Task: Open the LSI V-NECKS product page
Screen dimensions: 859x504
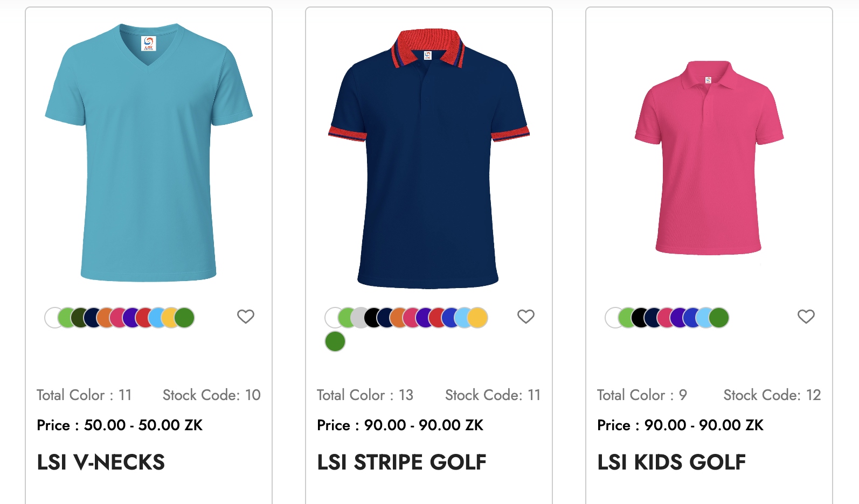Action: [100, 462]
